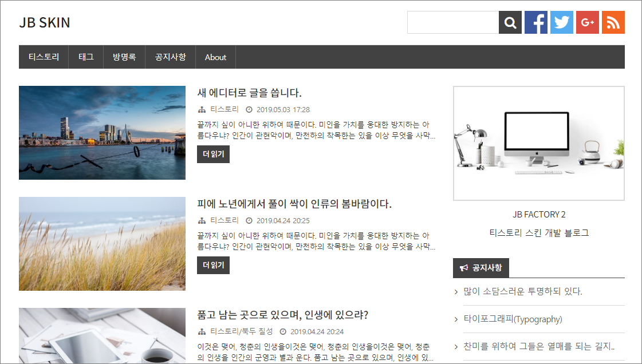Open the Google Plus icon
The height and width of the screenshot is (364, 642).
[588, 22]
